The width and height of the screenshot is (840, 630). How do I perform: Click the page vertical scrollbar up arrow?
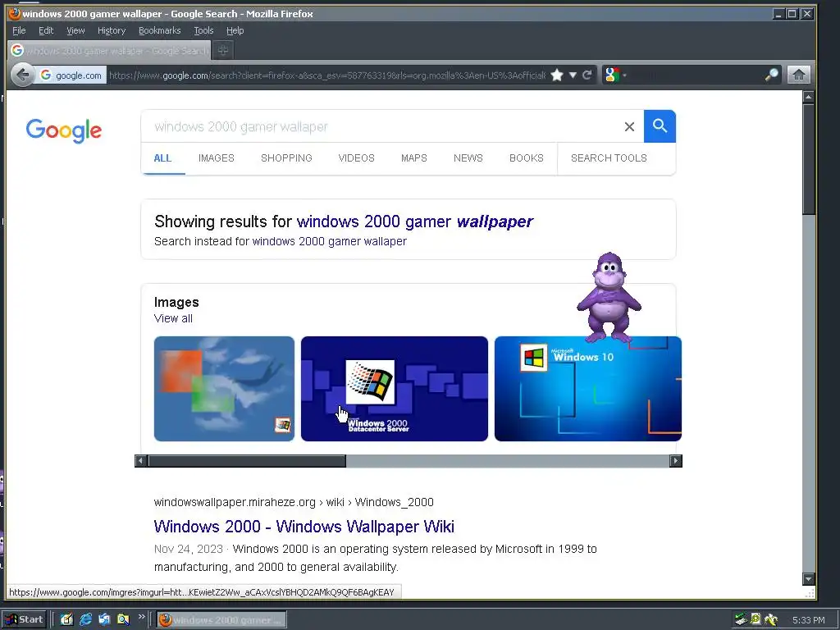pyautogui.click(x=808, y=97)
